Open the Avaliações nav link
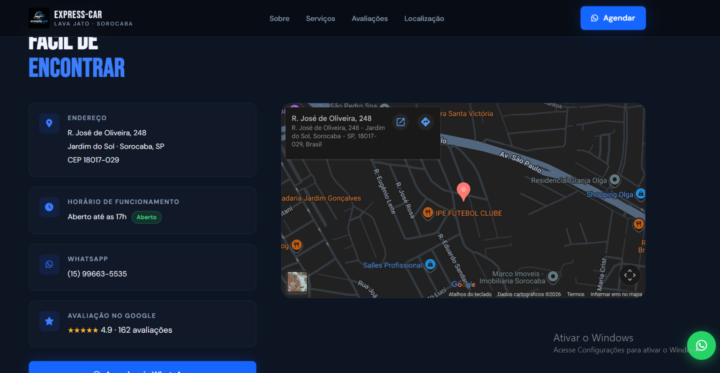The image size is (720, 373). click(x=370, y=19)
